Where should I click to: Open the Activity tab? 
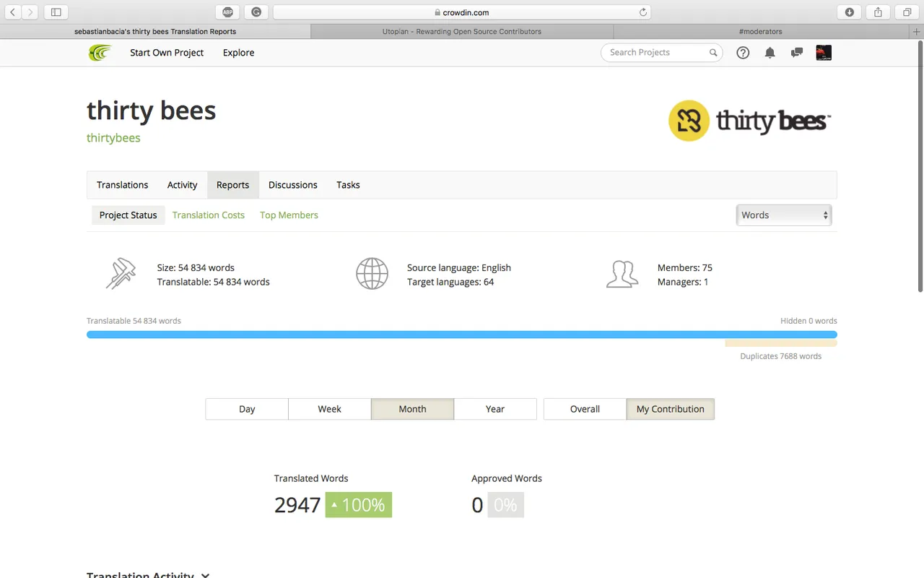pos(183,185)
